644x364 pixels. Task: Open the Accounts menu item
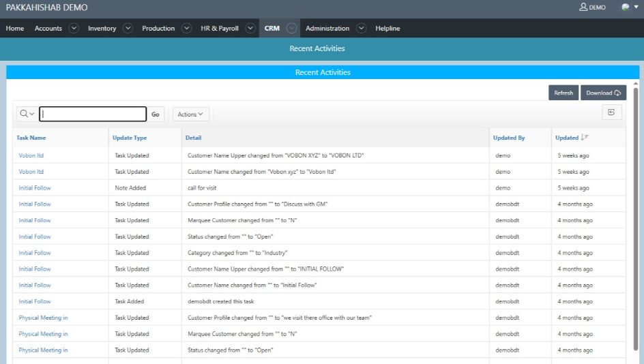coord(48,29)
